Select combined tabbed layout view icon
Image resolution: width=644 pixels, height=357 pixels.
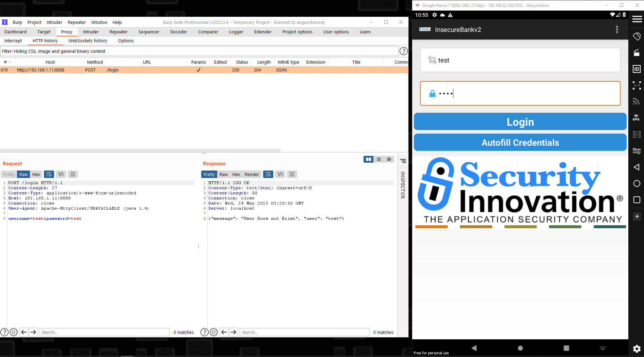389,159
